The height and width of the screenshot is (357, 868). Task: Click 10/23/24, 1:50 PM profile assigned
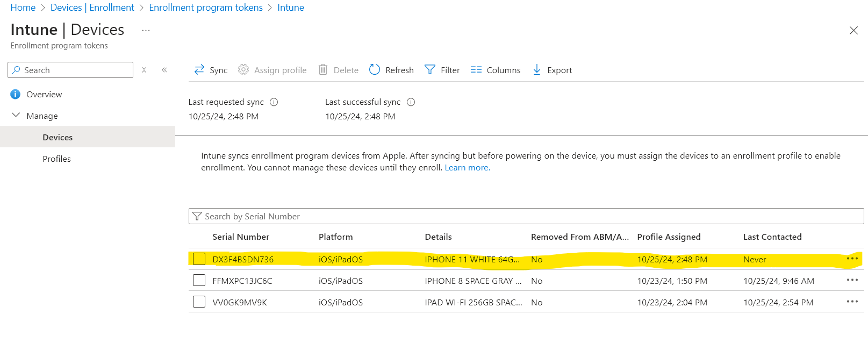(672, 281)
